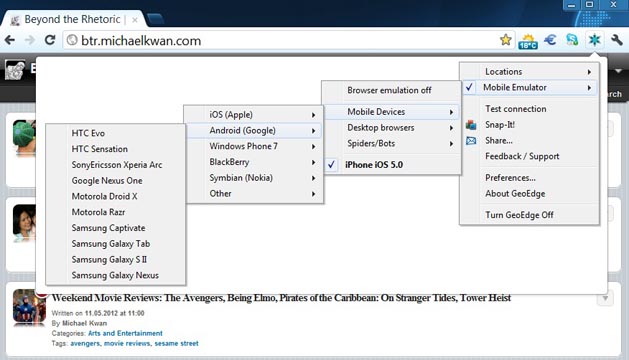Expand the Desktop browsers submenu arrow
The width and height of the screenshot is (629, 360).
click(x=451, y=128)
